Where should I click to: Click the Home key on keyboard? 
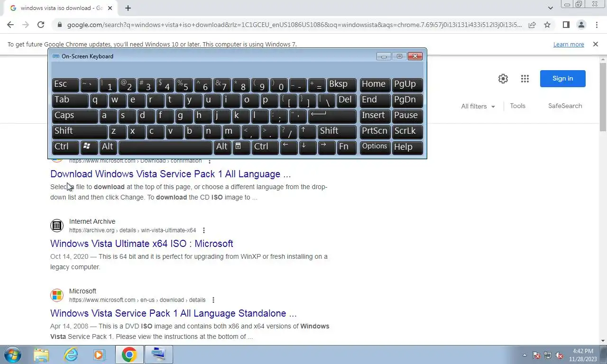[375, 85]
